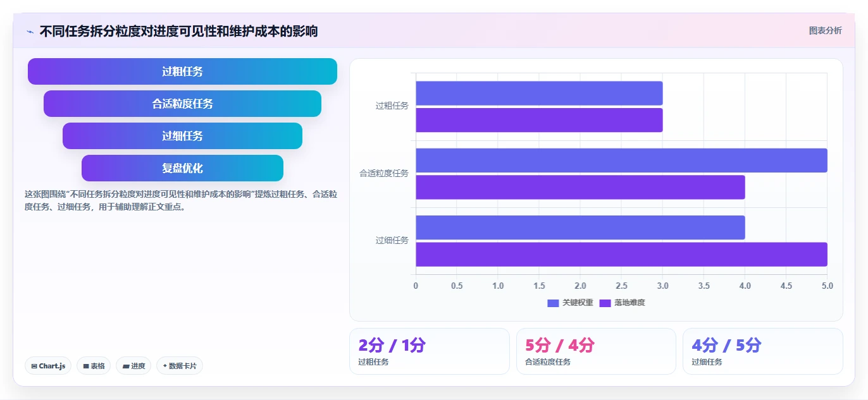Click the 关键权重 bar for 过细任务
This screenshot has width=868, height=400.
[580, 227]
